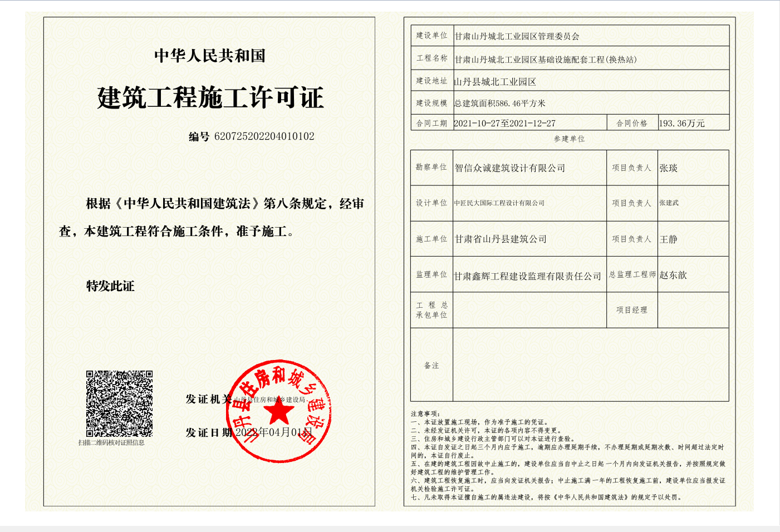
Task: Click scale value 总建筑面积586.46平方米
Action: [x=499, y=104]
